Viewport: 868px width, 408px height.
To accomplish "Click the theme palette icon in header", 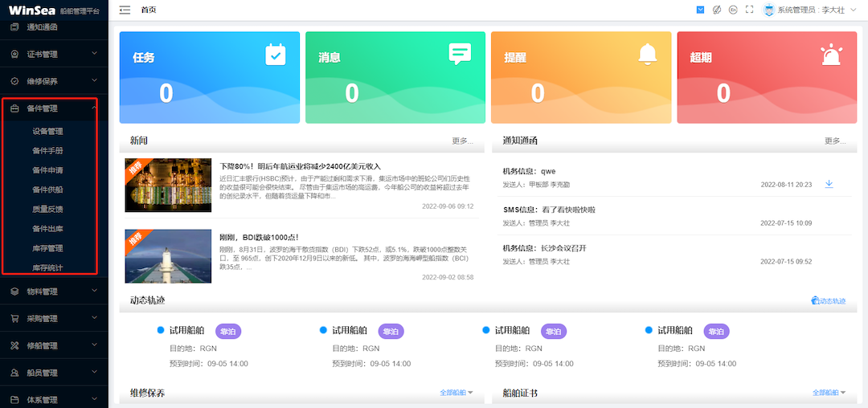I will coord(716,10).
